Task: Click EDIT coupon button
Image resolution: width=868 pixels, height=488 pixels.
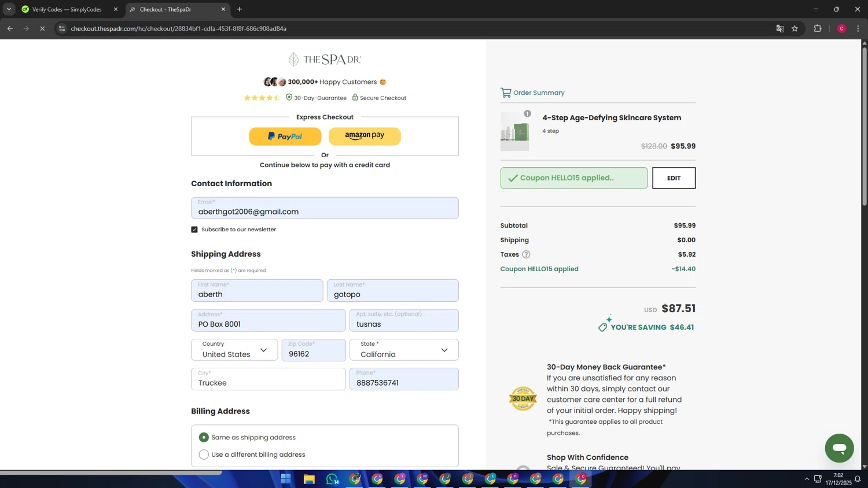Action: [674, 178]
